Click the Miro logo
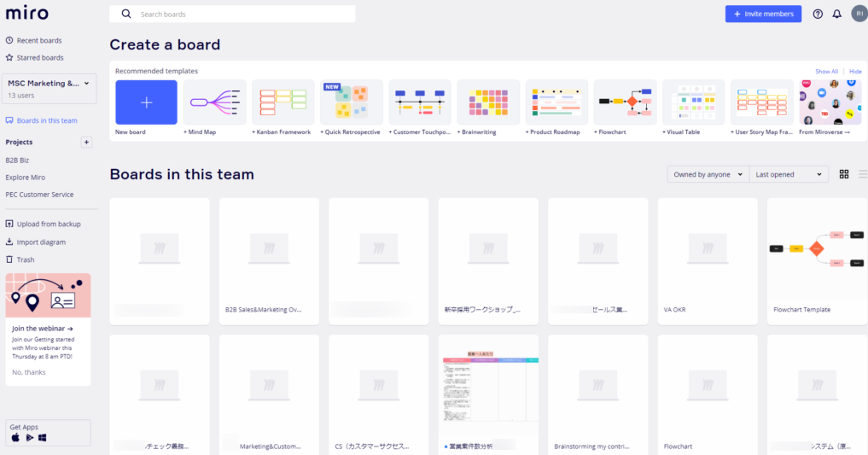 pyautogui.click(x=27, y=13)
